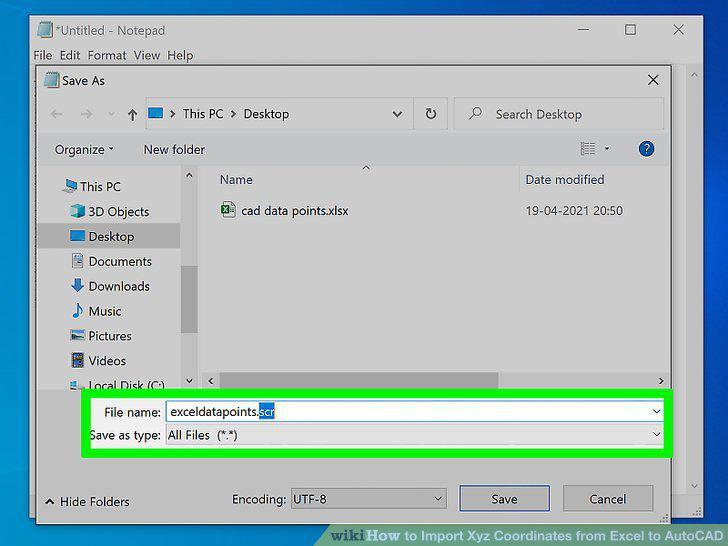Select Pictures in the folder tree
This screenshot has width=728, height=546.
pyautogui.click(x=110, y=336)
